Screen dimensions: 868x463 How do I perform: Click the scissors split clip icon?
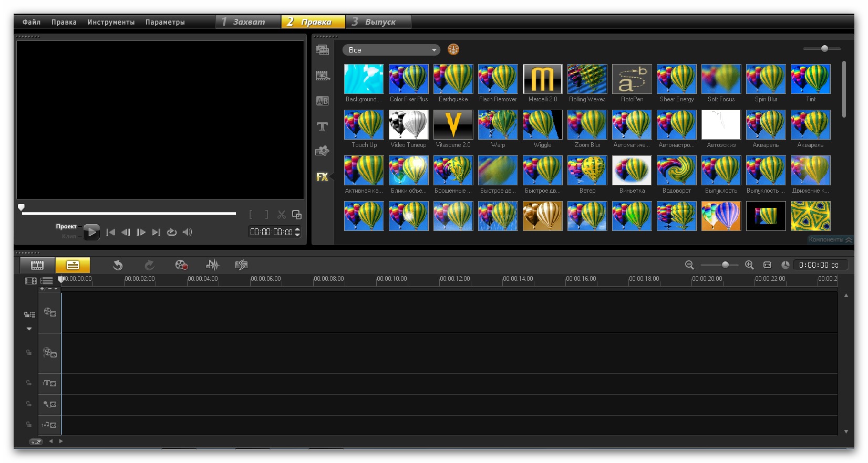point(282,215)
